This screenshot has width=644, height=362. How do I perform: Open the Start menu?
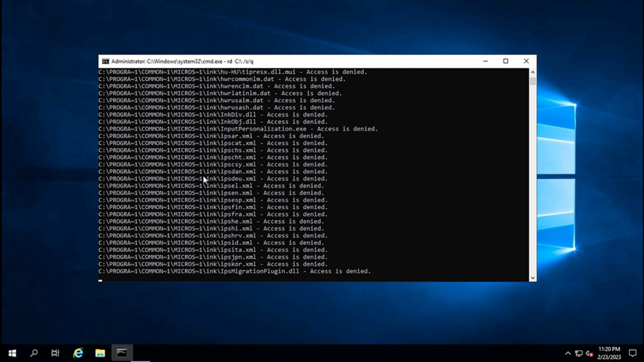[12, 353]
